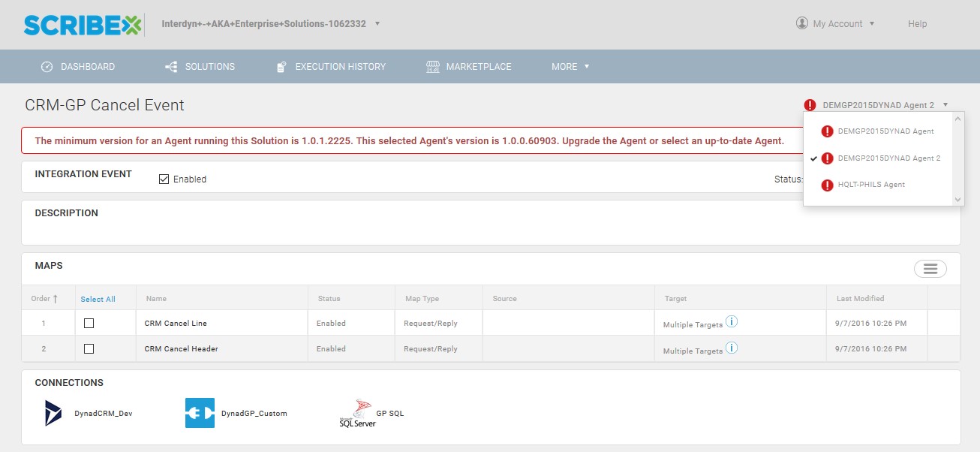
Task: Click the Solutions nodes icon
Action: [171, 67]
